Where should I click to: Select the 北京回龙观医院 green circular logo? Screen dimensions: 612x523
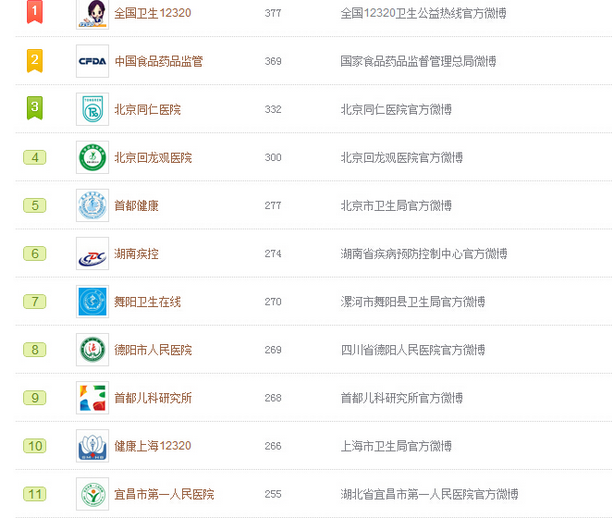tap(93, 157)
